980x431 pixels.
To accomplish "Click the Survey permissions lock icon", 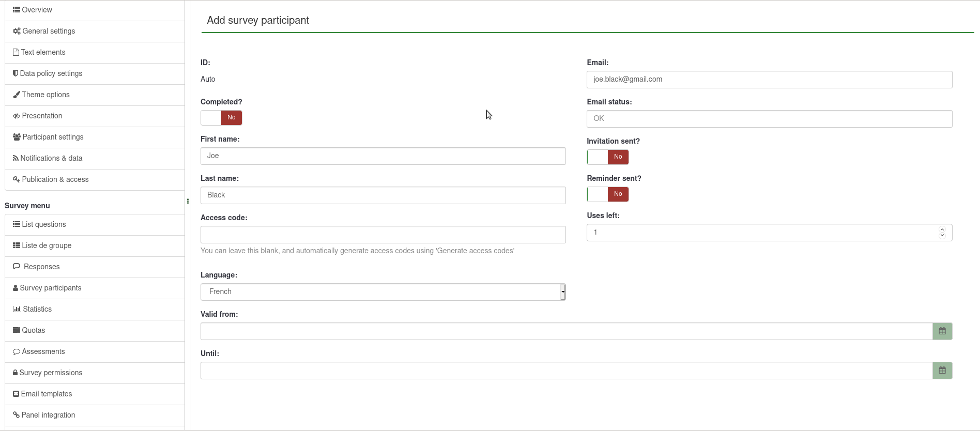I will (16, 373).
